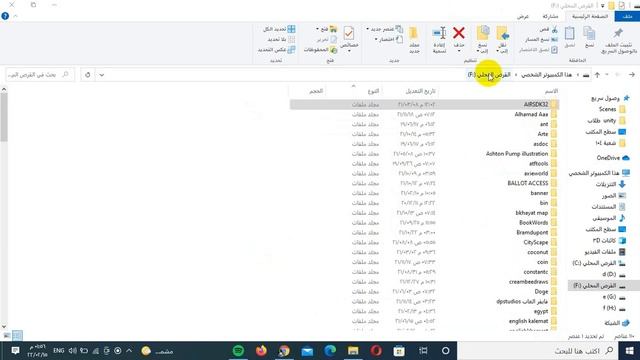
Task: Expand the address bar history dropdown
Action: coord(102,75)
